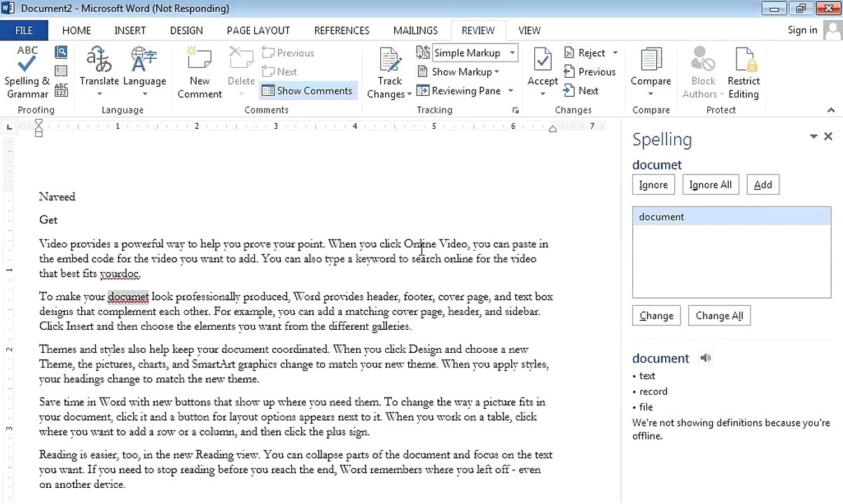Select the suggestion "document" in the list

732,217
